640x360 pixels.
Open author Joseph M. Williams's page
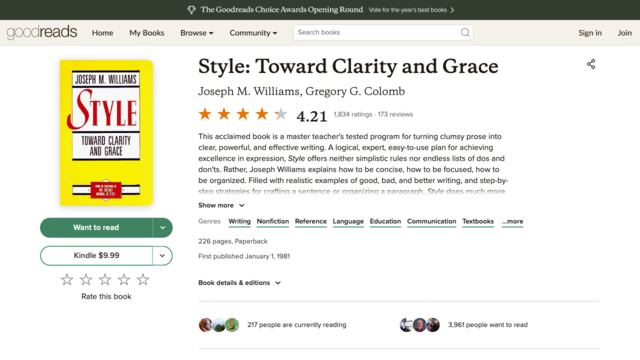point(249,91)
